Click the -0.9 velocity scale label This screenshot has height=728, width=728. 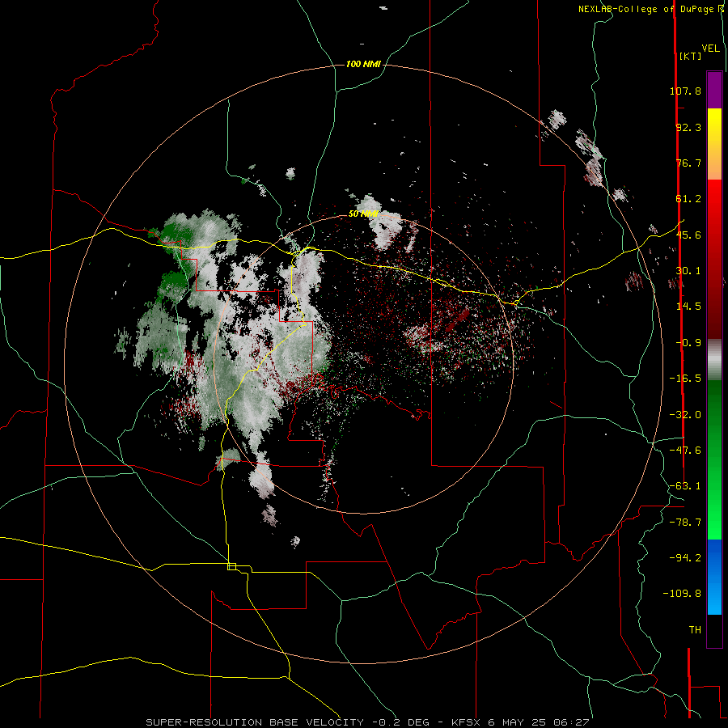point(688,343)
